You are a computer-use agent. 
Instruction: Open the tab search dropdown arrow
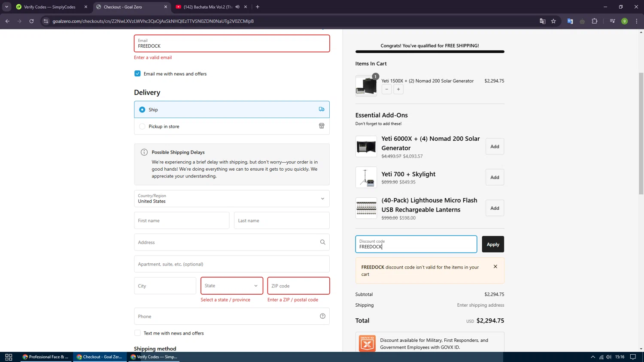tap(6, 7)
